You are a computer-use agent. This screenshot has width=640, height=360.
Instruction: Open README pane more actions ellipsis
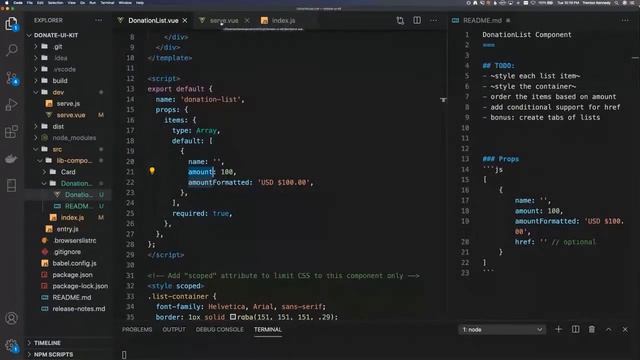pos(625,20)
